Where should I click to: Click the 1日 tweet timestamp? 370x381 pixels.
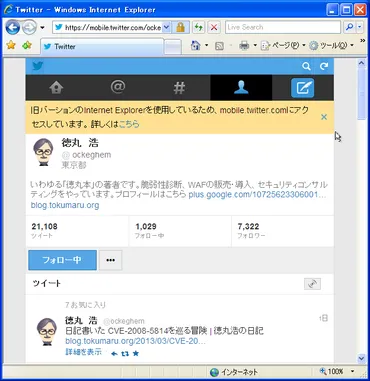click(323, 319)
